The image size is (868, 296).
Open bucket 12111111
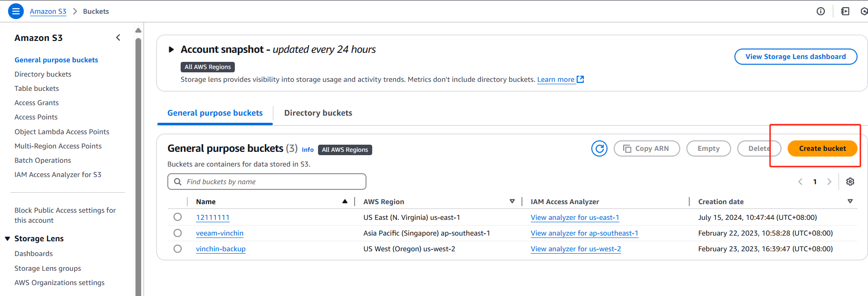coord(212,217)
